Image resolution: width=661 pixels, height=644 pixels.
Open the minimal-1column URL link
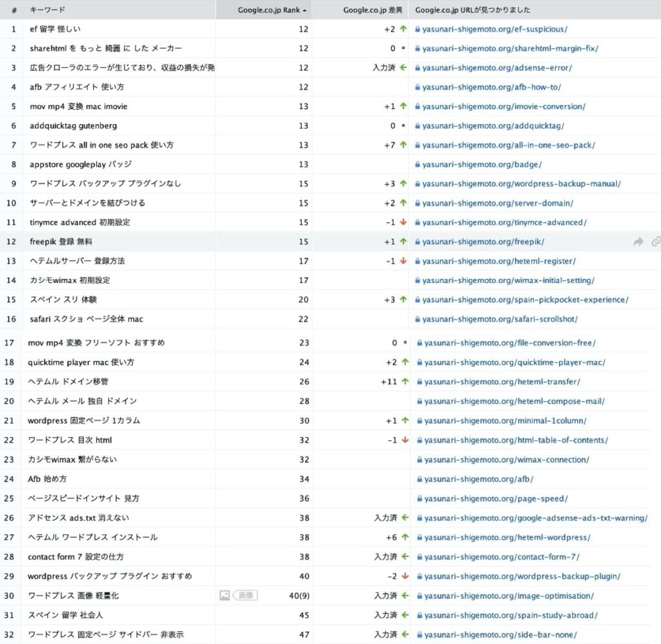(505, 421)
